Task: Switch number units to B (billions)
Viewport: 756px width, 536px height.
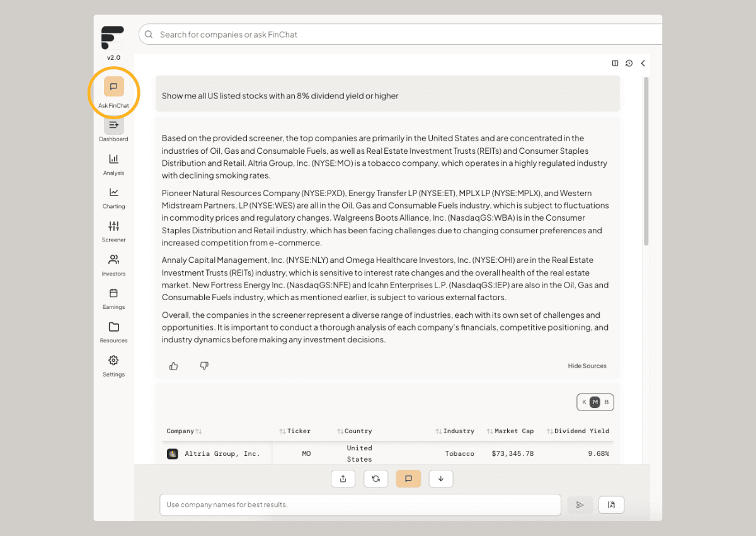Action: pos(606,402)
